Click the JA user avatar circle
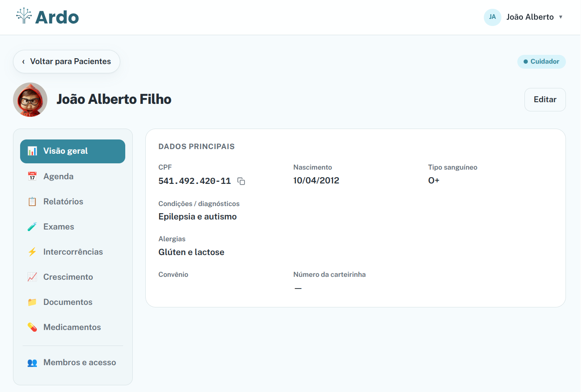581x392 pixels. 493,17
